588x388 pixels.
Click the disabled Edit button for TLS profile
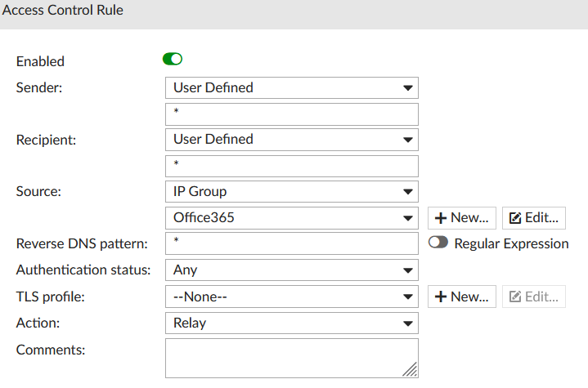533,297
